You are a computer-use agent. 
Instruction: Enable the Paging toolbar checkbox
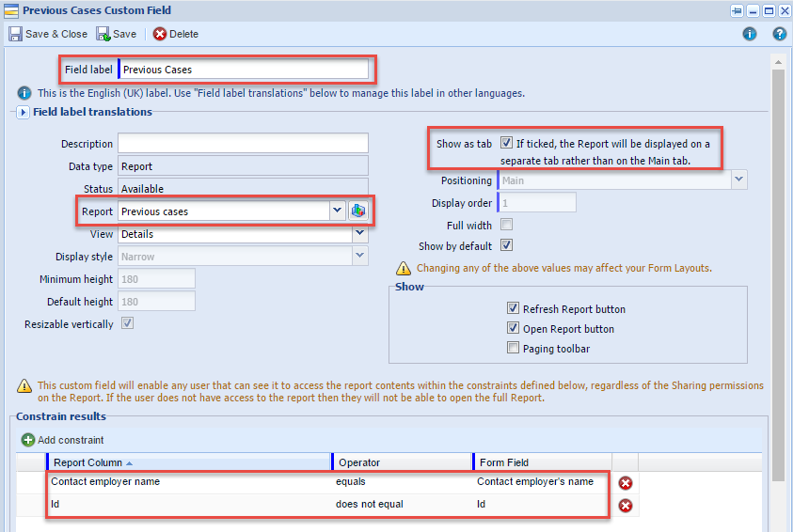[513, 348]
